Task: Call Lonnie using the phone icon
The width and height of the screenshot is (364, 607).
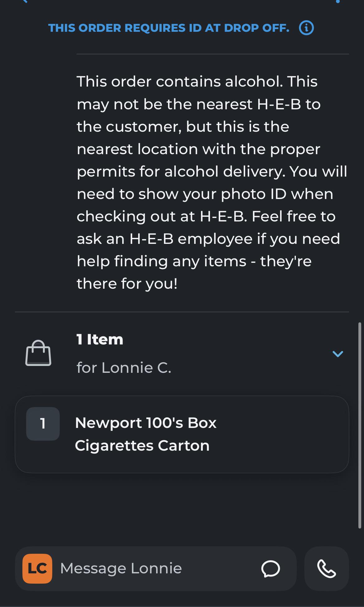Action: pos(326,569)
